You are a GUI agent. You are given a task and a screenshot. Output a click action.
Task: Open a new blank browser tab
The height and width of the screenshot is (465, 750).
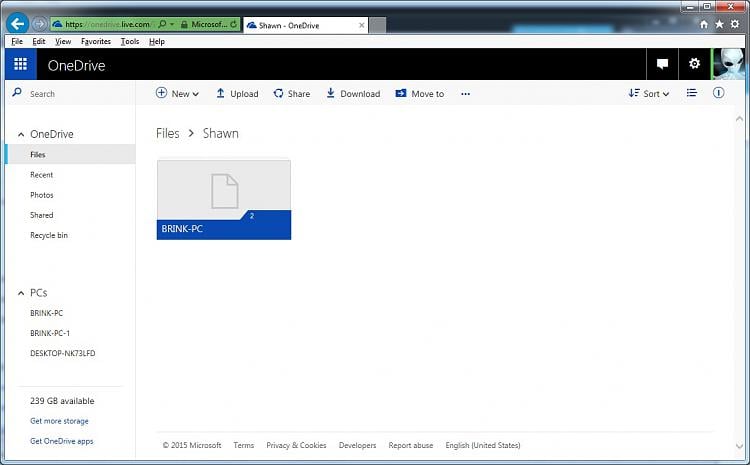[377, 25]
